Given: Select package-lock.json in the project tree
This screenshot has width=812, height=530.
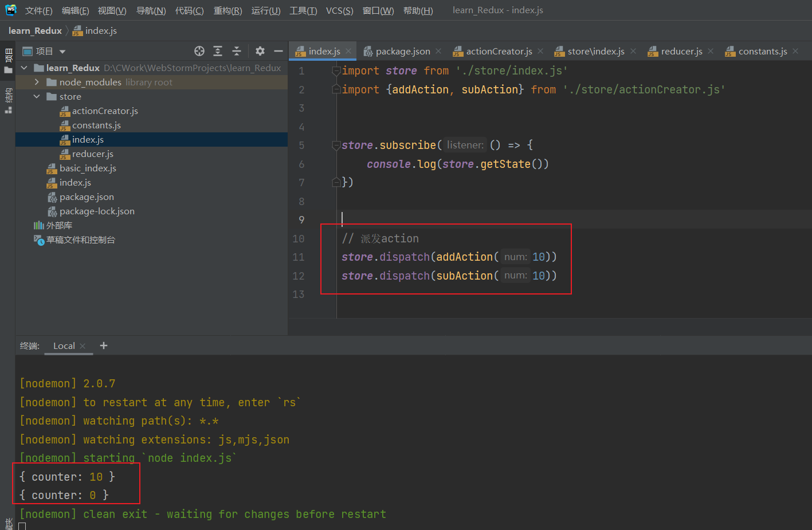Looking at the screenshot, I should pos(97,211).
